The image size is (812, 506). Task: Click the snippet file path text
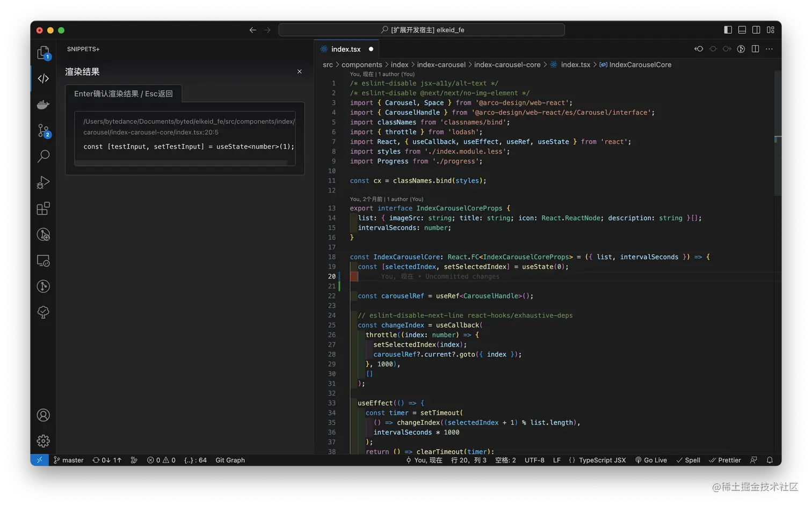coord(189,127)
